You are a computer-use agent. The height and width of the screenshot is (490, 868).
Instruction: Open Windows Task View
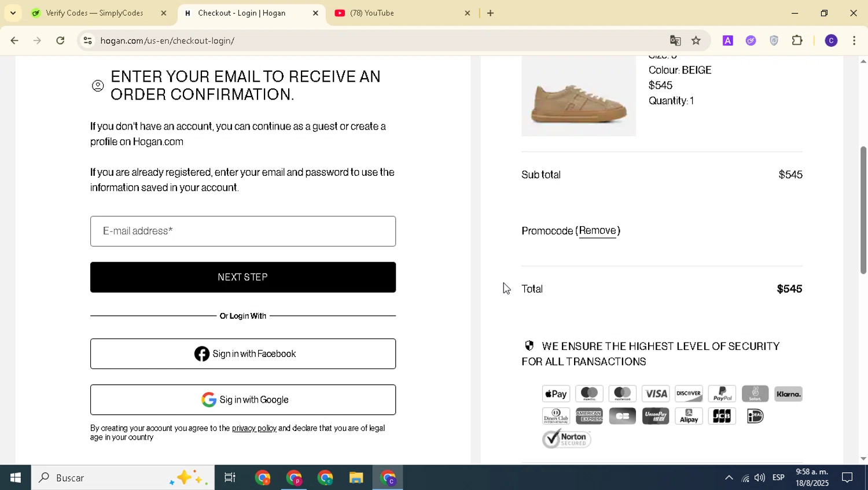click(x=230, y=478)
